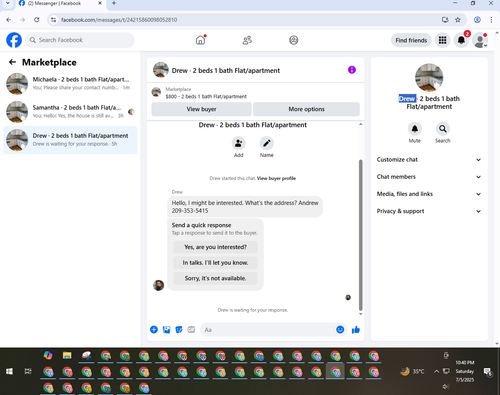Open new browser tab with plus
Screen dimensions: 500x395
pyautogui.click(x=114, y=3)
